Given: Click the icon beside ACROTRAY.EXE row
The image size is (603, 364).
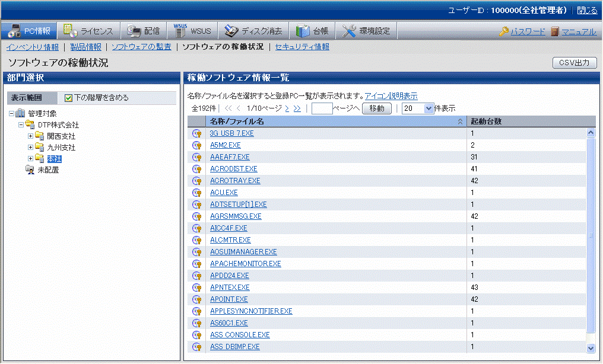Looking at the screenshot, I should [196, 181].
